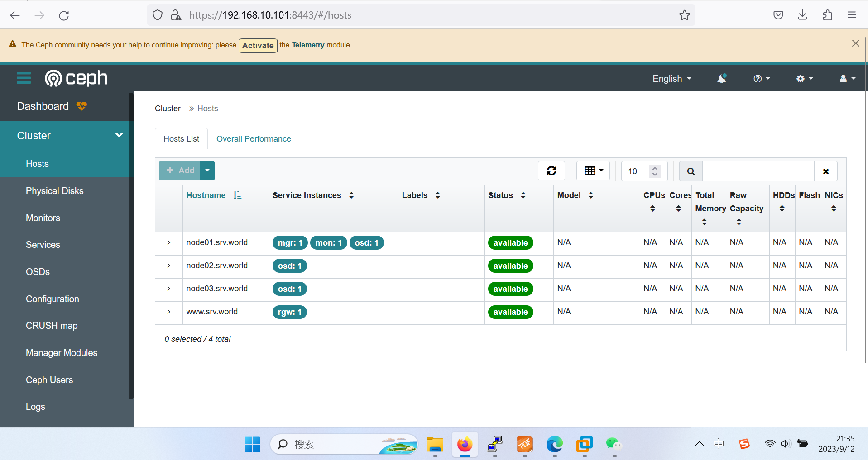Refresh the hosts table
Image resolution: width=868 pixels, height=460 pixels.
click(551, 171)
